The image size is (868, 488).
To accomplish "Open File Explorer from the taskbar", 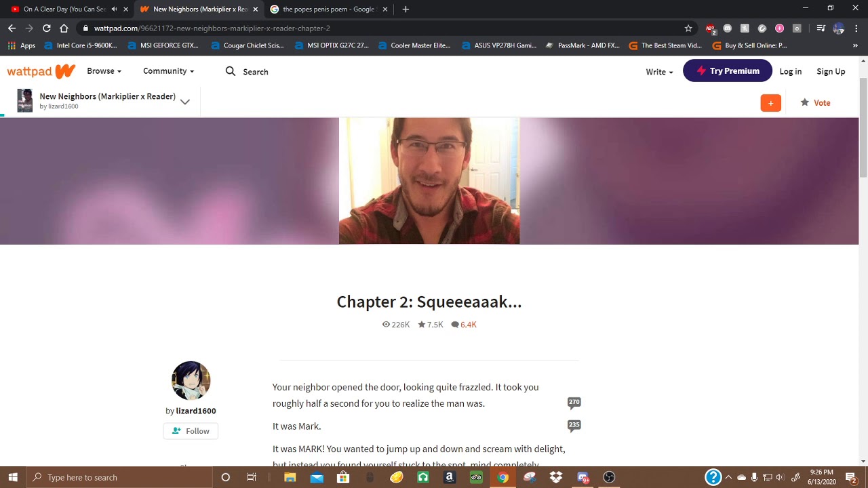I will click(290, 477).
